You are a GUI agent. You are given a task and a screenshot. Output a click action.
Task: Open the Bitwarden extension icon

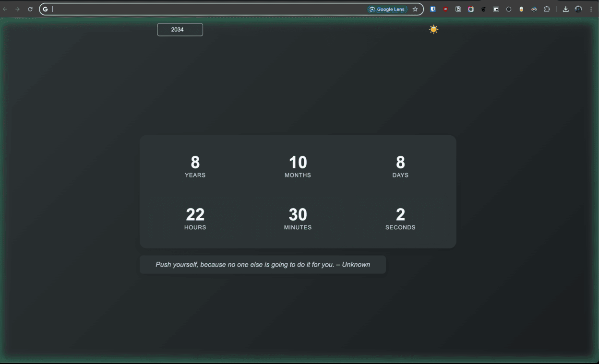point(433,9)
